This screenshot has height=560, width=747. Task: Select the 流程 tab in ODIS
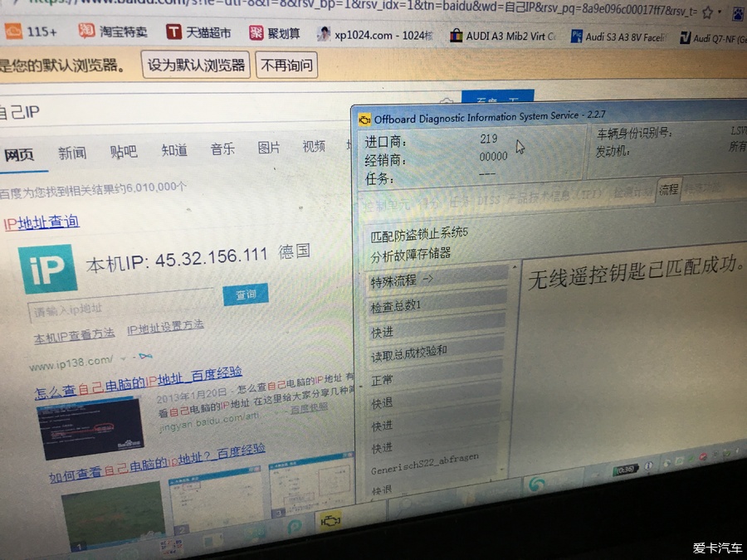tap(668, 190)
